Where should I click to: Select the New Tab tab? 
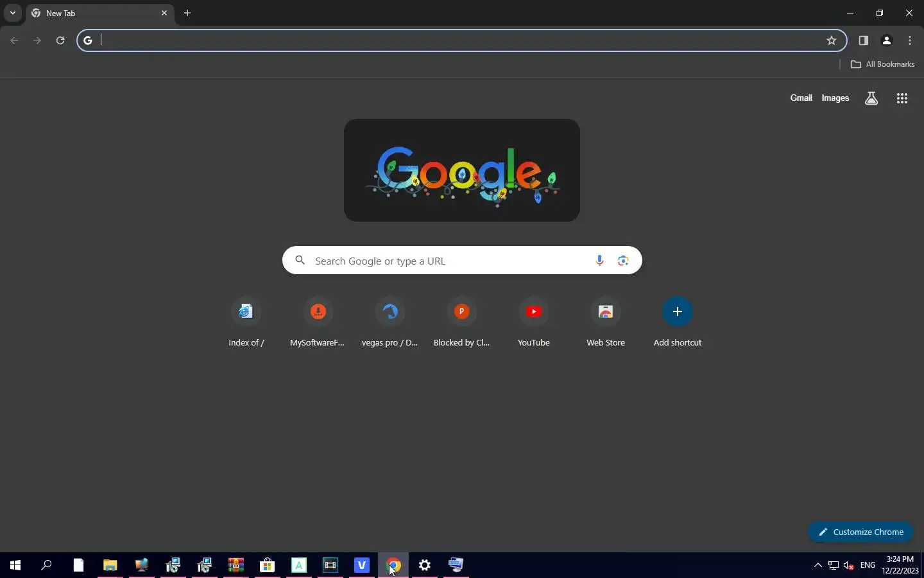pos(99,13)
